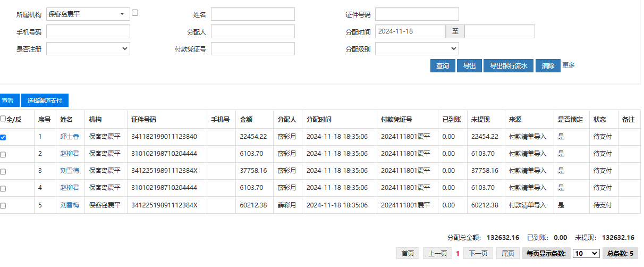The width and height of the screenshot is (644, 267).
Task: Go to 下一页 next page
Action: [x=478, y=254]
